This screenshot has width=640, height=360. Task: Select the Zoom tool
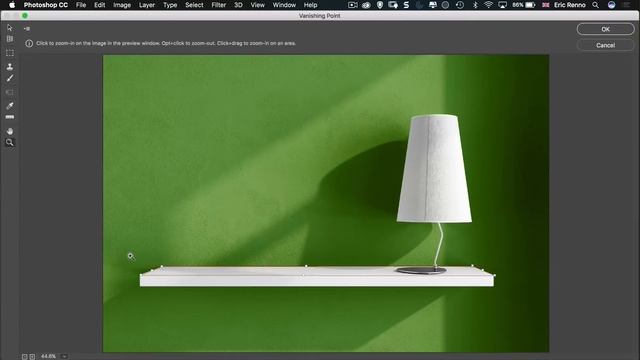pyautogui.click(x=10, y=142)
